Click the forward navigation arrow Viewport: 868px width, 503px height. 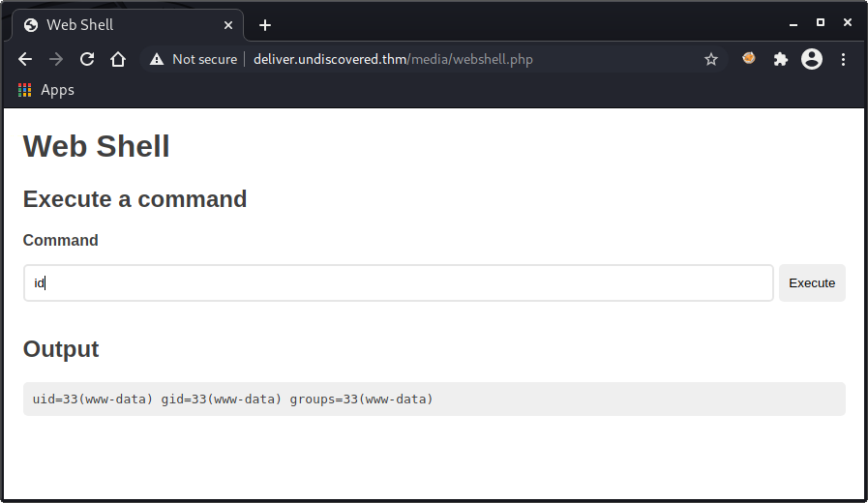coord(56,59)
